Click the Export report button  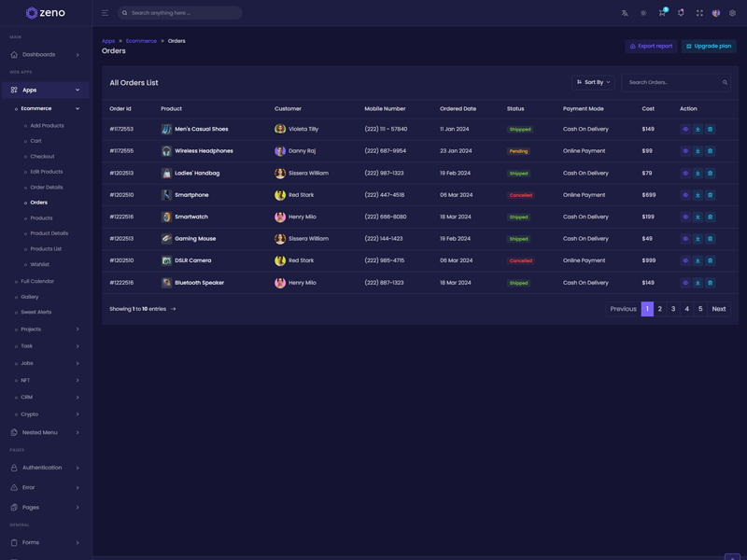coord(651,46)
